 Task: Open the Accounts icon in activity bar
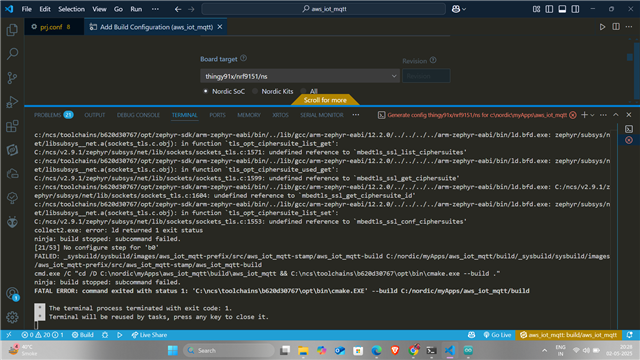[x=12, y=293]
